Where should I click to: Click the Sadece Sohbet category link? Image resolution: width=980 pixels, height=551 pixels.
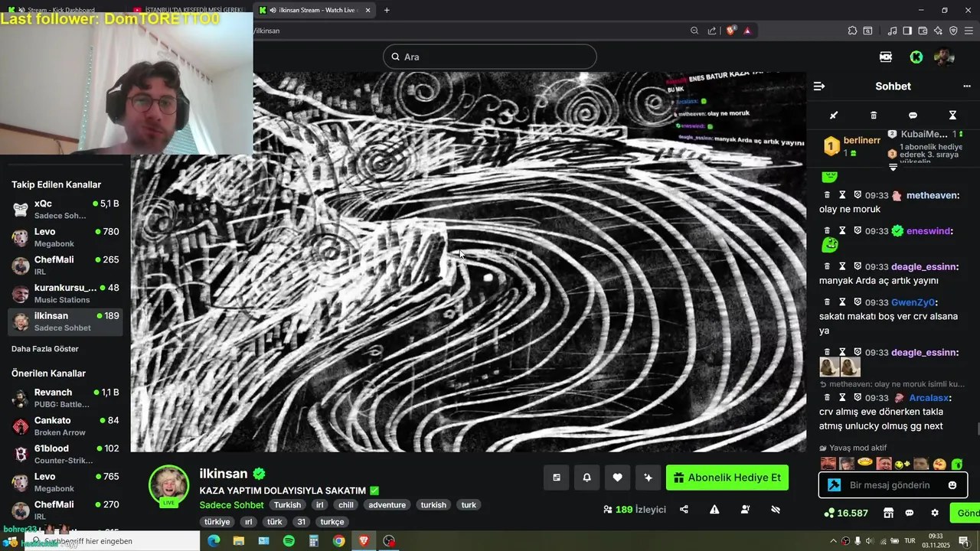[231, 505]
